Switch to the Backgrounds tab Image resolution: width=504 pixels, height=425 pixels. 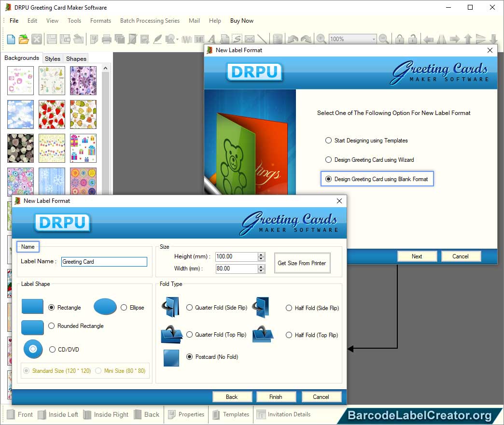click(x=22, y=58)
